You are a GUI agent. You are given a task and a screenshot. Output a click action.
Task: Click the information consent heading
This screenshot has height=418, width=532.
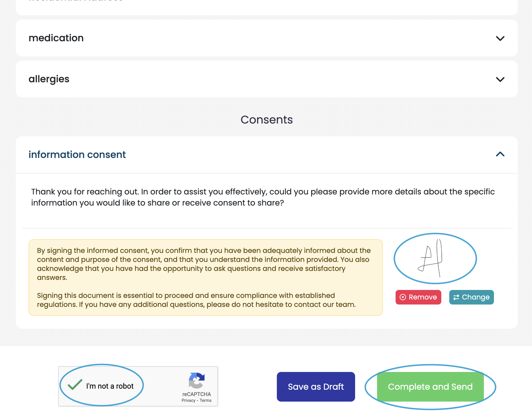pyautogui.click(x=77, y=155)
